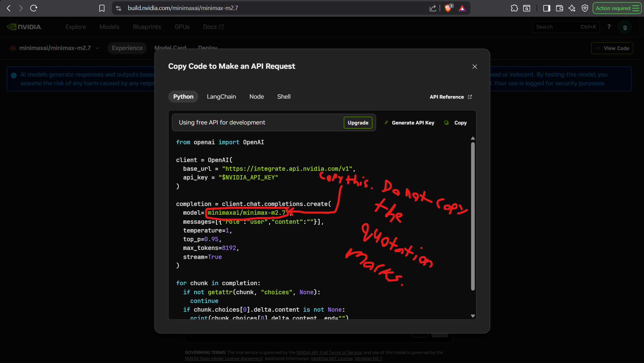Click Generate API Key
Screen dimensions: 644x363
pos(409,123)
